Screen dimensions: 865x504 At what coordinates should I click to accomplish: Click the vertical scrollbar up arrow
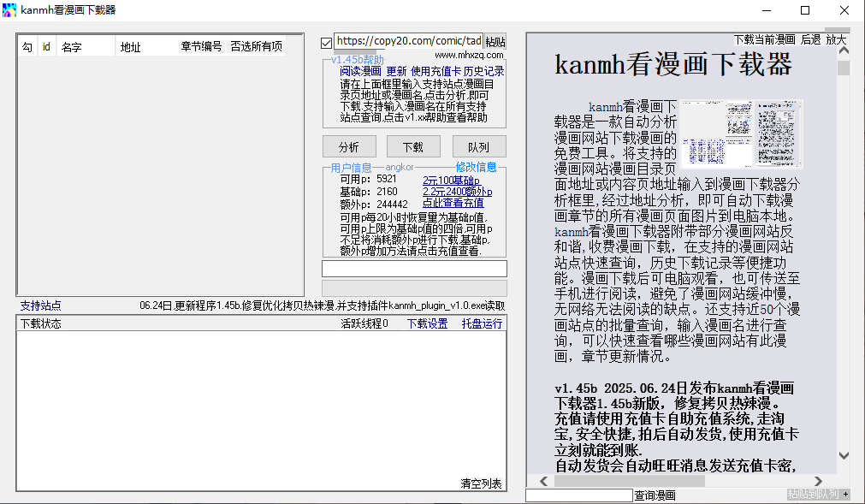(x=844, y=53)
